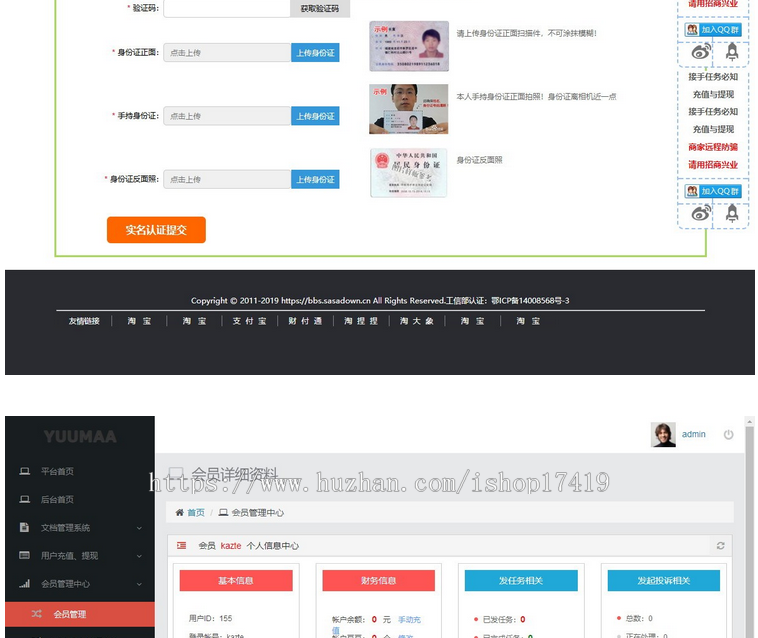Expand the 用户充值、提现 chevron
This screenshot has height=638, width=758.
click(139, 556)
